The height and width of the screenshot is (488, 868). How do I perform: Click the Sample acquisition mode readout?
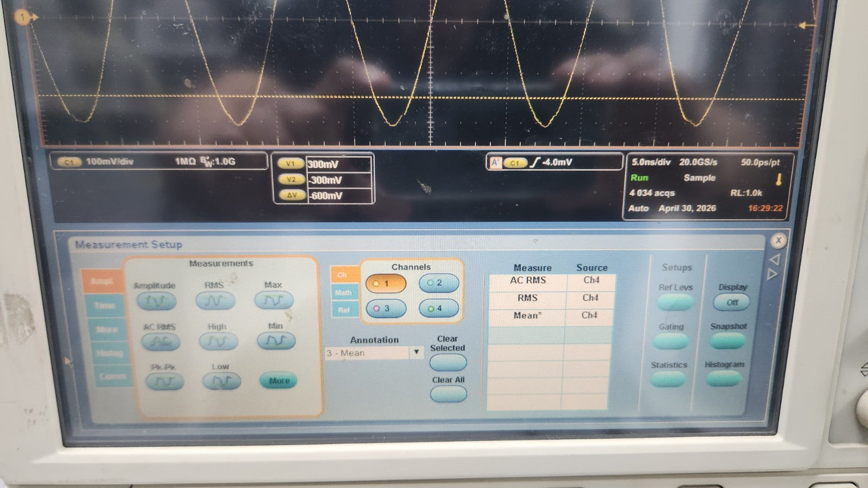tap(699, 177)
